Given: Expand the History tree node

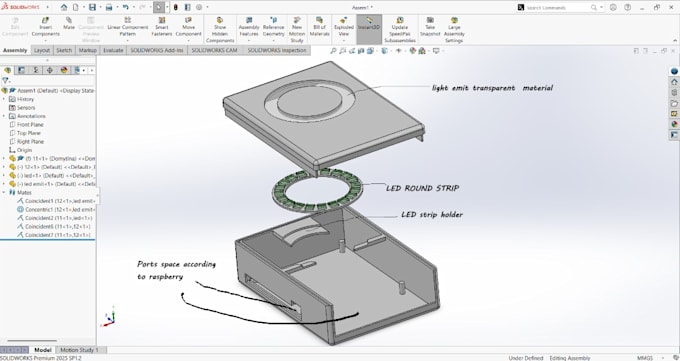Looking at the screenshot, I should click(4, 99).
